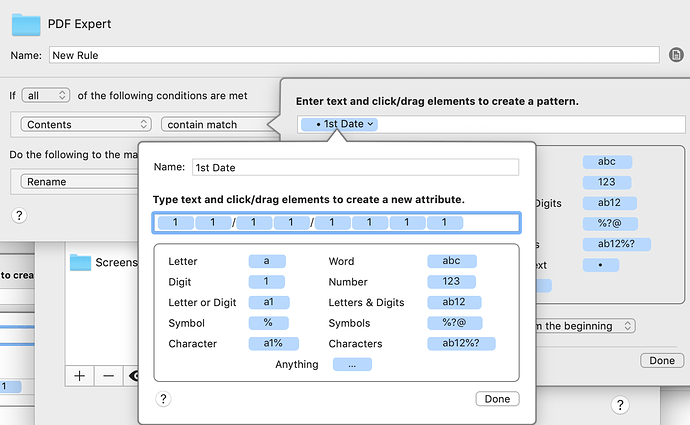This screenshot has width=690, height=425.
Task: Add the Anything ellipsis token
Action: (x=352, y=364)
